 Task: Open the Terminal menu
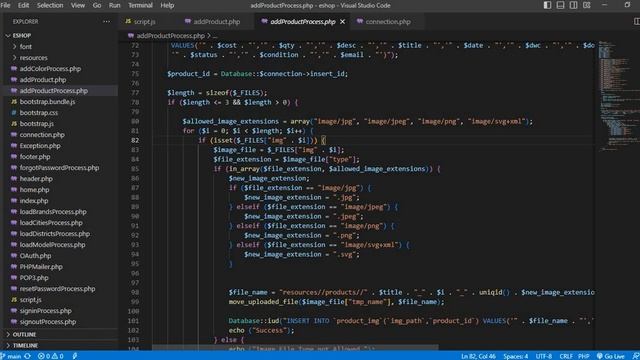tap(140, 5)
